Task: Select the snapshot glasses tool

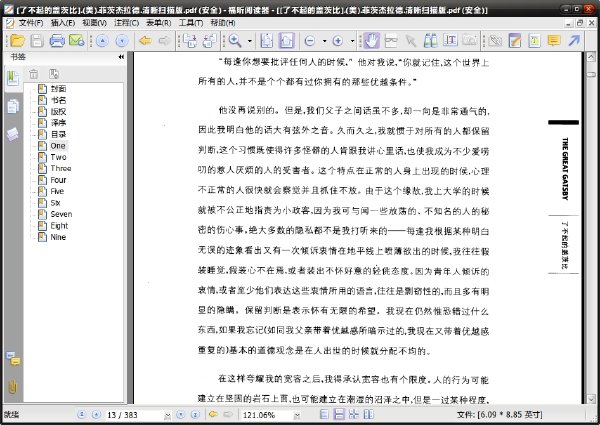Action: [391, 40]
